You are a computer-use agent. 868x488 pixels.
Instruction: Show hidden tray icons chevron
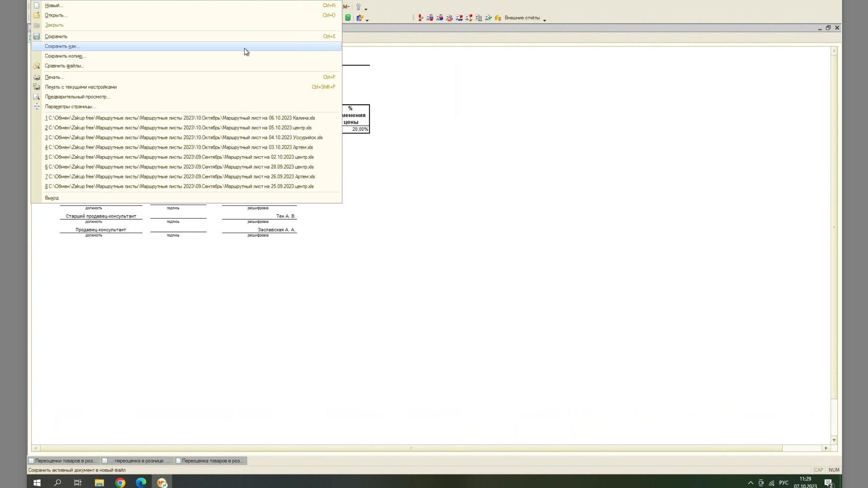click(x=751, y=483)
